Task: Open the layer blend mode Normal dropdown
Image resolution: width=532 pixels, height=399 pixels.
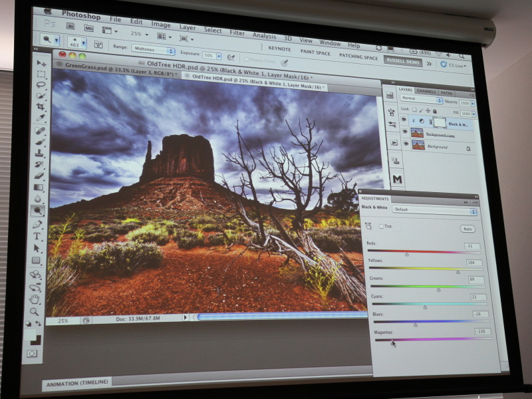Action: click(421, 99)
